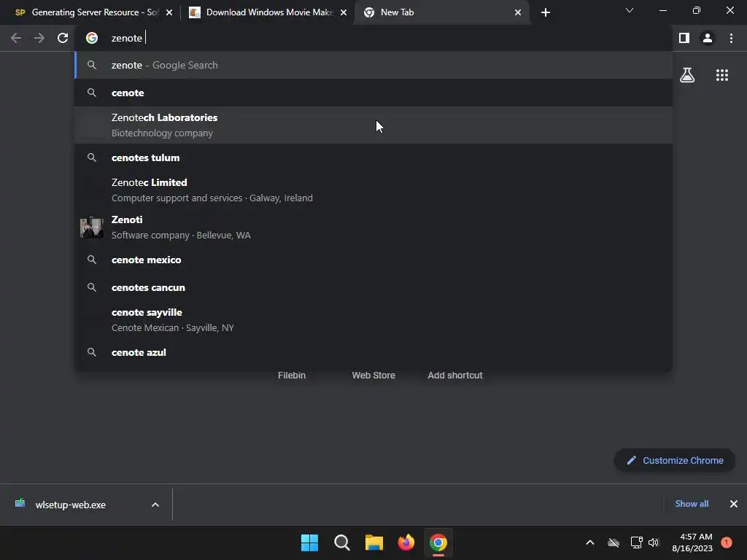Open Firefox from taskbar

406,542
